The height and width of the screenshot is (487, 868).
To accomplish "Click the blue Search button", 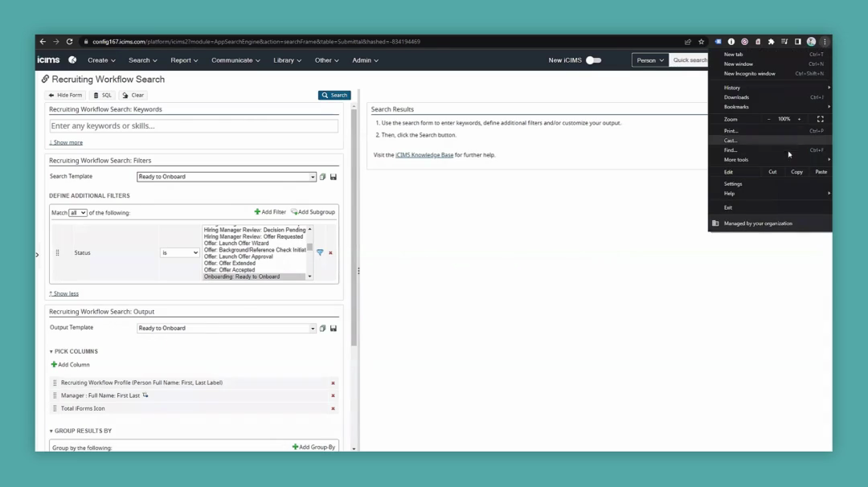I will [334, 95].
